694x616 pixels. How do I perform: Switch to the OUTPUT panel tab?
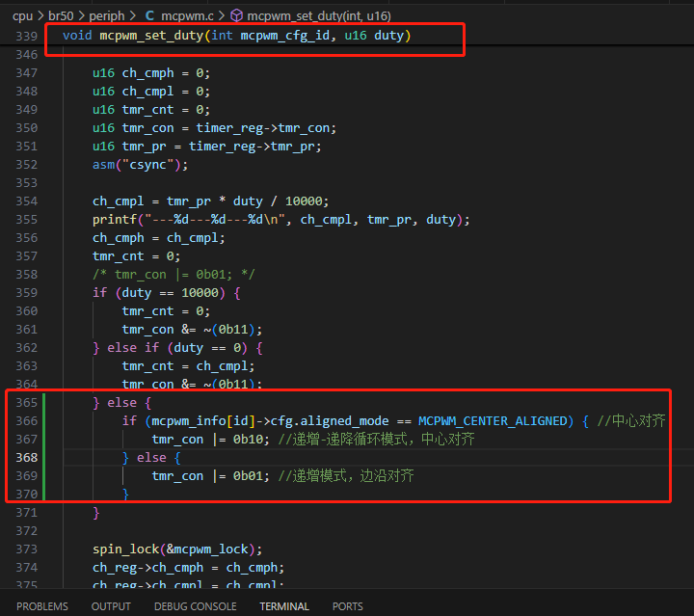click(x=111, y=606)
